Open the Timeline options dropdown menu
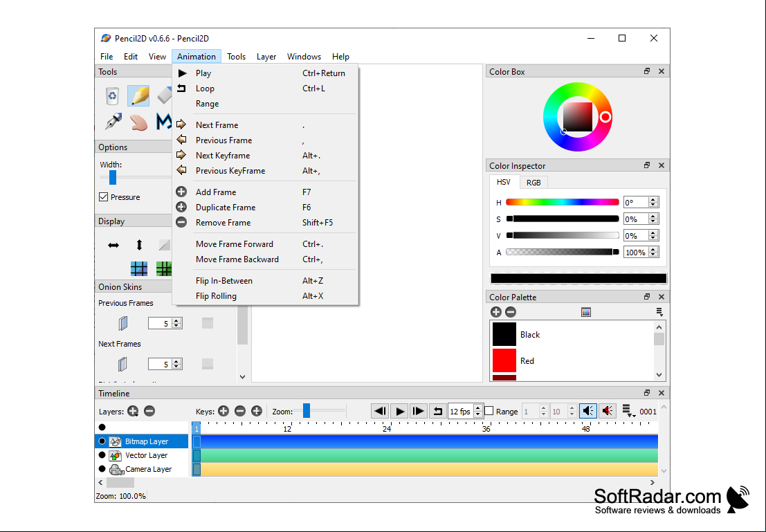Viewport: 766px width, 532px height. [628, 412]
